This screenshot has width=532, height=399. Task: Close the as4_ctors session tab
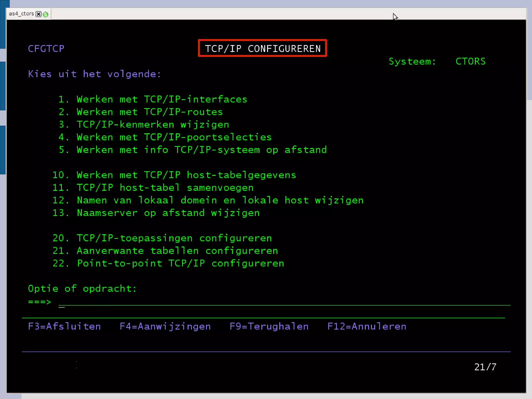pos(38,14)
